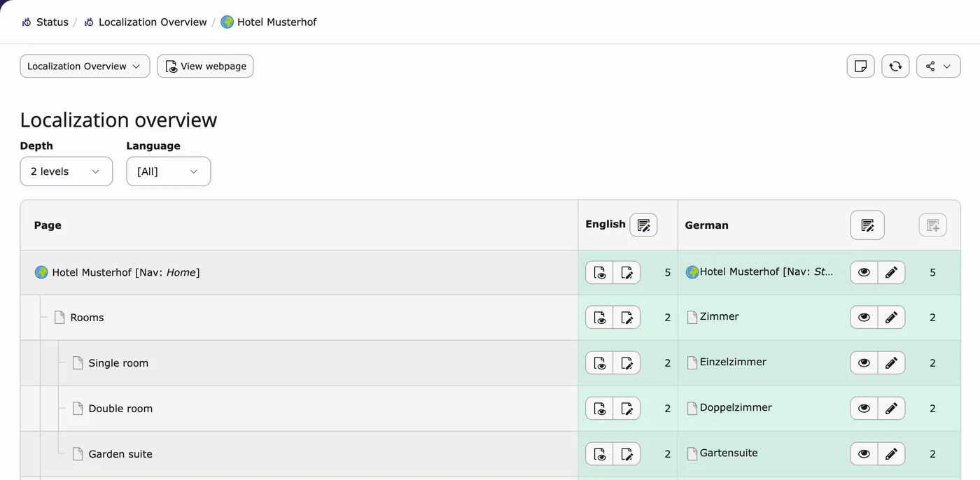Click the Localization overview heading
This screenshot has width=980, height=480.
[x=118, y=120]
